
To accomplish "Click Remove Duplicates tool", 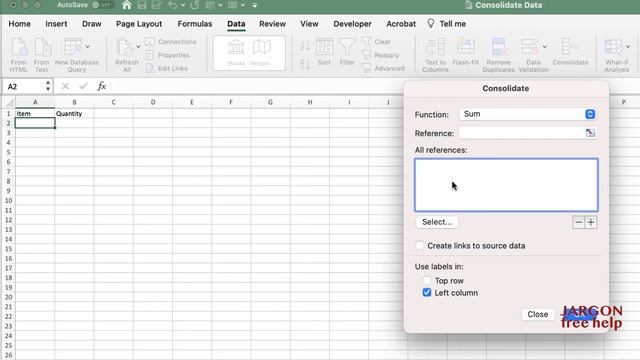I will click(x=498, y=55).
